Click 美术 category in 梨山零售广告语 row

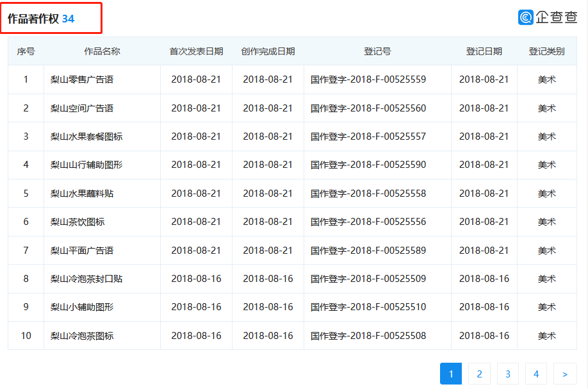click(x=547, y=79)
